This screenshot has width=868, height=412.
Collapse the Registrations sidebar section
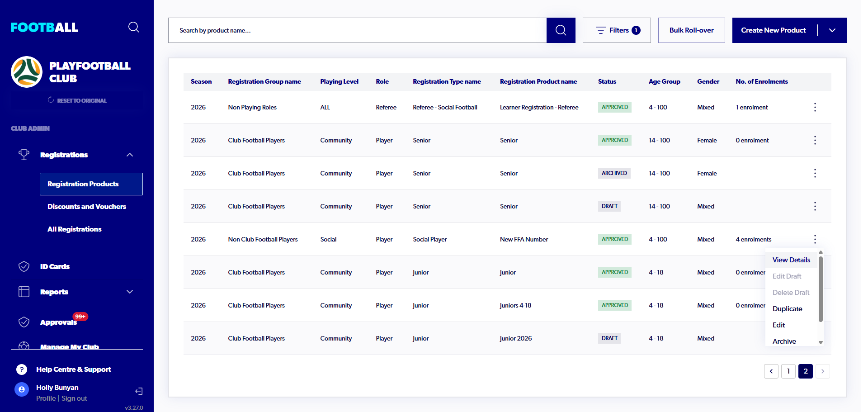tap(130, 155)
